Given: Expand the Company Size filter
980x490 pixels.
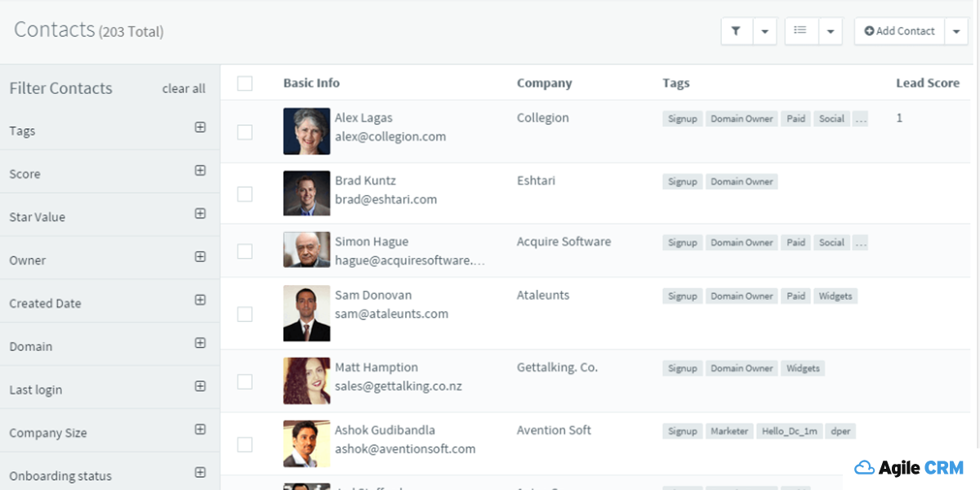Looking at the screenshot, I should [200, 430].
